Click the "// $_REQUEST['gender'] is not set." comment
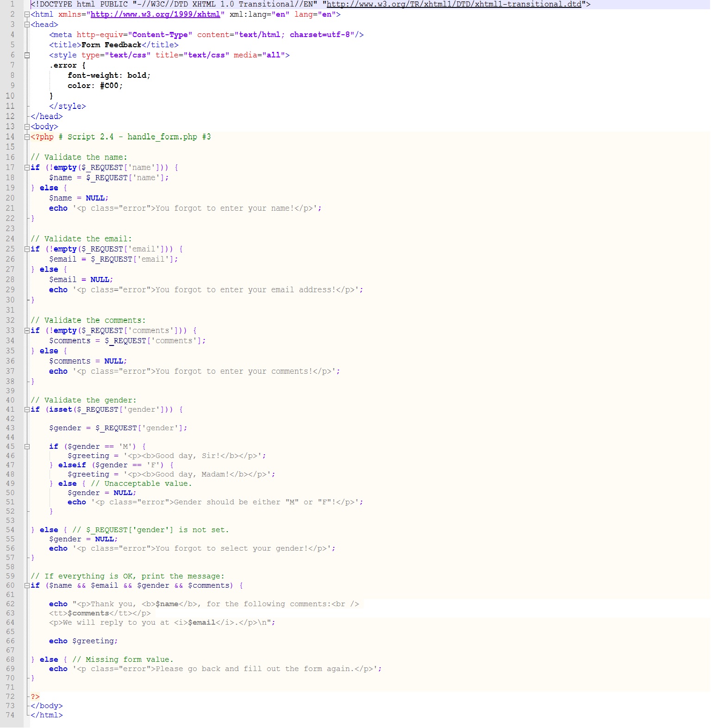The height and width of the screenshot is (728, 711). (x=151, y=530)
